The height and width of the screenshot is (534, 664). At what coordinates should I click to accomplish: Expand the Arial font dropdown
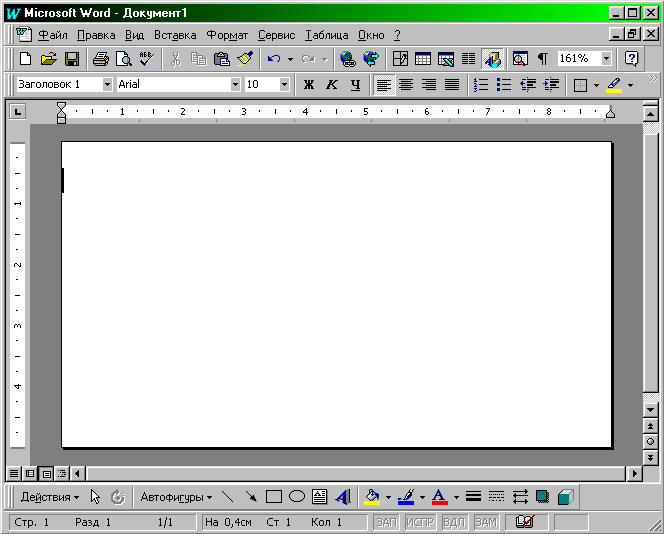pyautogui.click(x=236, y=85)
